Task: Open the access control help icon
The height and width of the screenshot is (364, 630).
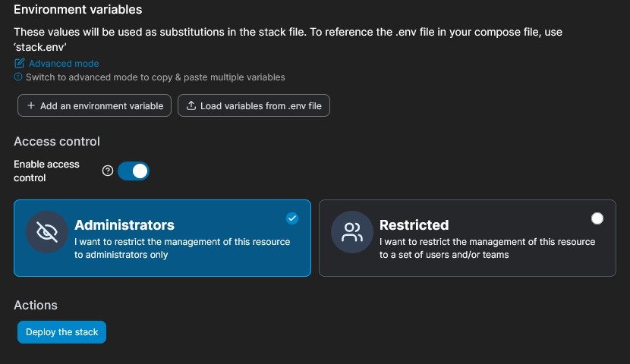Action: click(108, 171)
